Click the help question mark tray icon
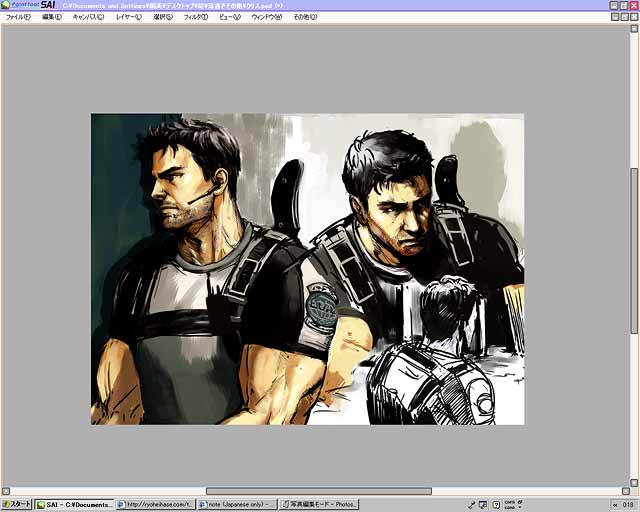Screen dimensions: 640x512 [496, 505]
